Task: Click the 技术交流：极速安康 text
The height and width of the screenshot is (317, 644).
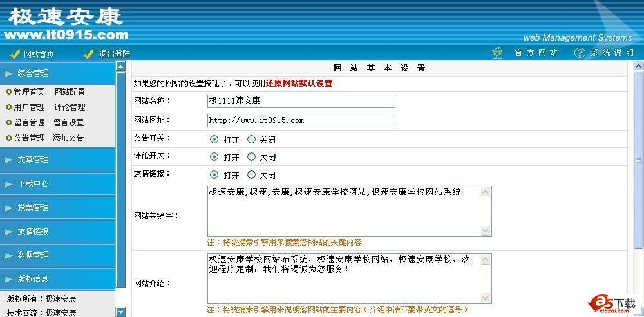Action: [41, 312]
